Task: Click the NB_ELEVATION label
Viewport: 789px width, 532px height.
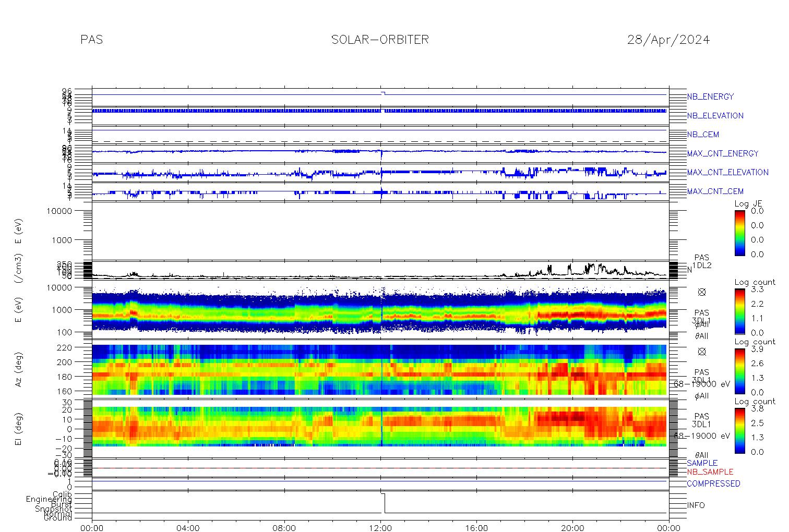Action: pos(715,116)
